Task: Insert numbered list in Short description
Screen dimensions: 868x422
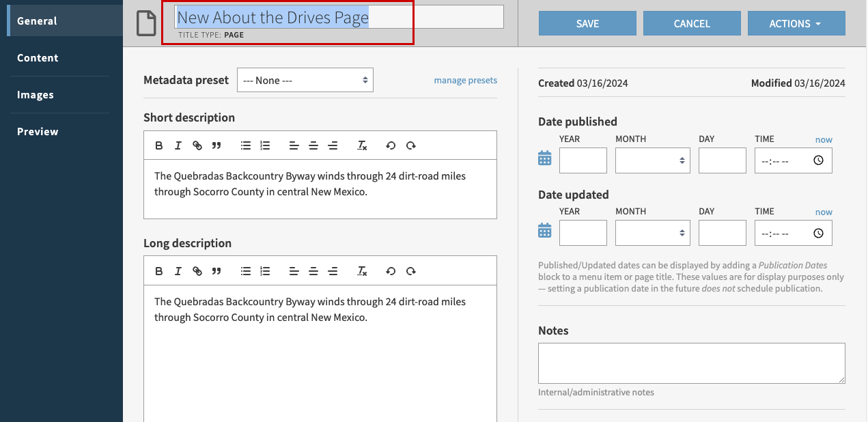Action: tap(266, 145)
